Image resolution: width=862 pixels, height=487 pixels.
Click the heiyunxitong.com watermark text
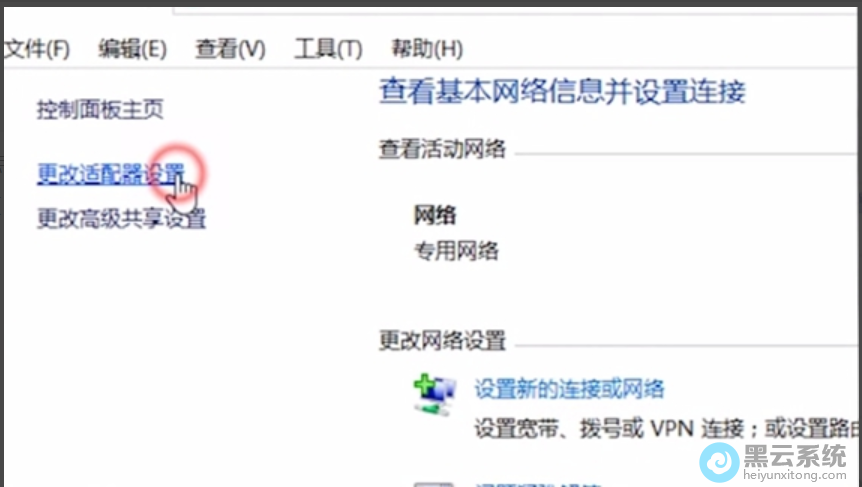pos(795,475)
